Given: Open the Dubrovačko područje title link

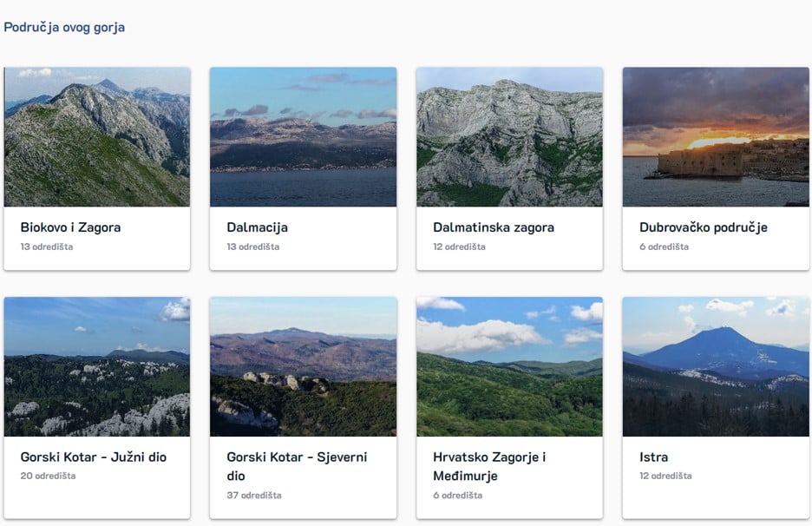Looking at the screenshot, I should (x=703, y=227).
